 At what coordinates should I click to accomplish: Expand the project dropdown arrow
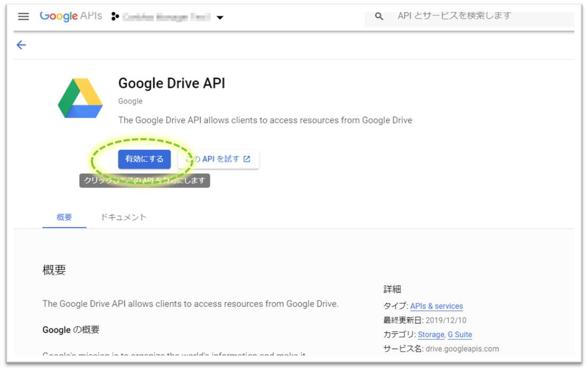click(220, 18)
